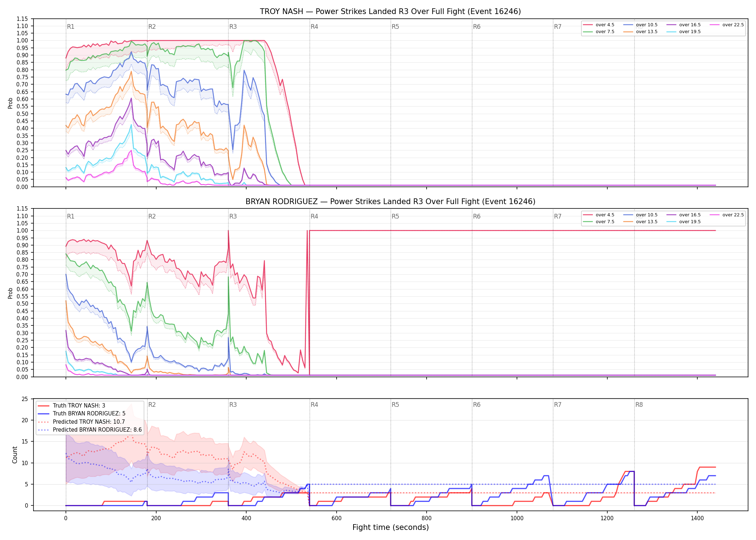Pick 'over 16.5' legend entry in Bryan Rodriguez chart
Viewport: 756px width, 540px height.
click(684, 215)
